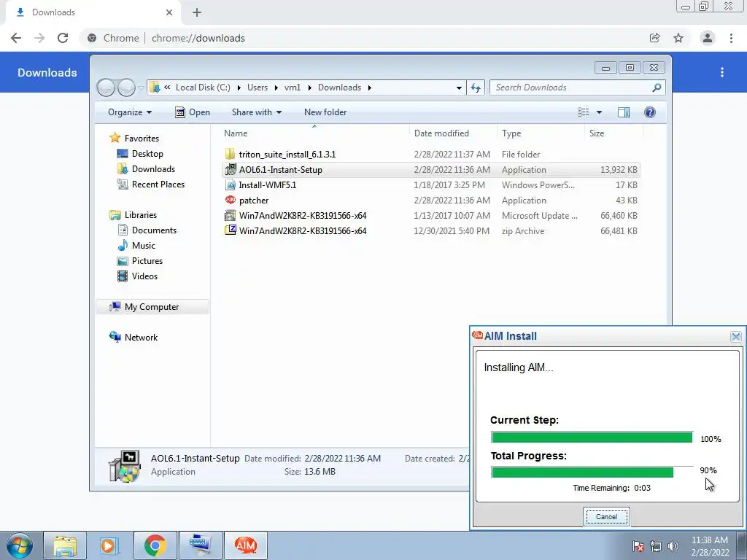The height and width of the screenshot is (560, 747).
Task: Cancel the AIM installation
Action: pyautogui.click(x=606, y=517)
